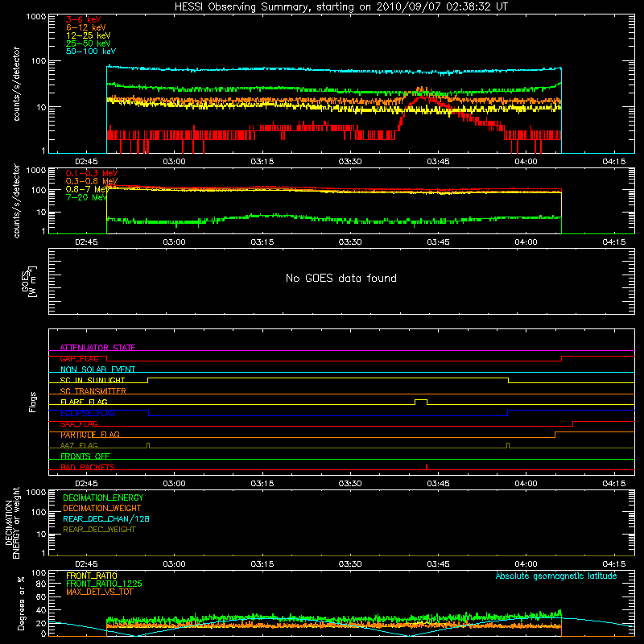Select the NON_SOLAR_EVENT flag label
Screen dimensions: 644x644
[x=97, y=369]
